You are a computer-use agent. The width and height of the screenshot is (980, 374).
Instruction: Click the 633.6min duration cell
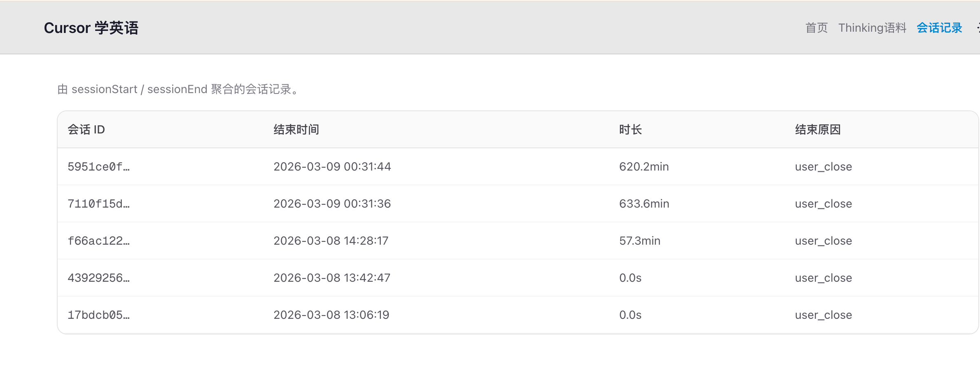[644, 204]
